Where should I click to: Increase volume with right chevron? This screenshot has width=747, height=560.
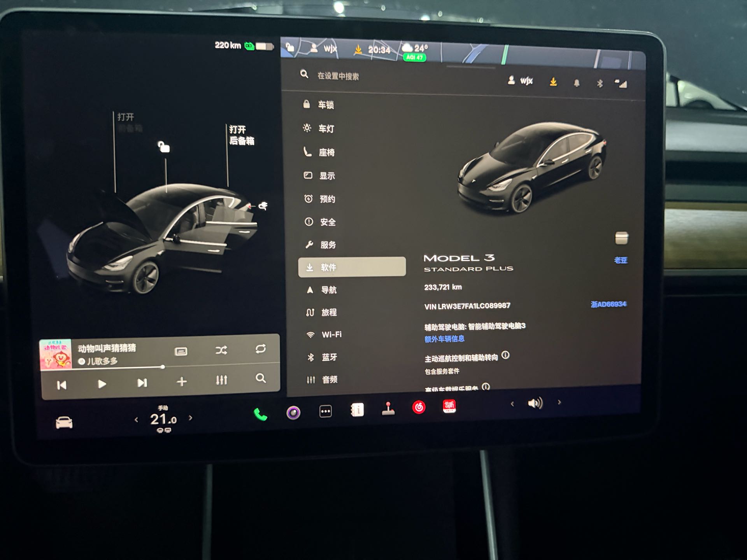tap(559, 402)
